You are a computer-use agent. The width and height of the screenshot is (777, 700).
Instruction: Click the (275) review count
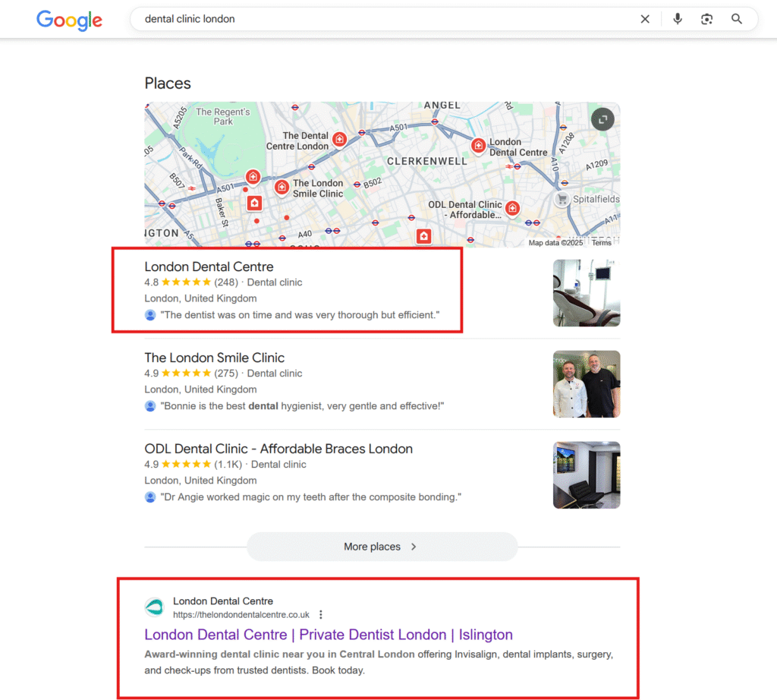(226, 374)
